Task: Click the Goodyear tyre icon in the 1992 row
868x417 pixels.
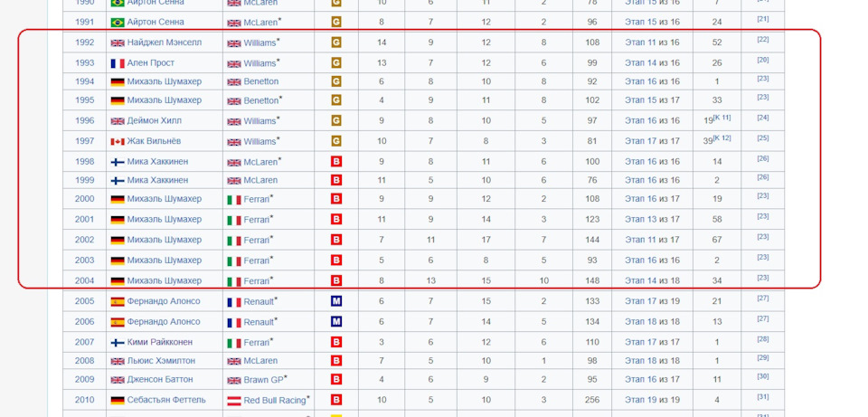Action: point(335,43)
